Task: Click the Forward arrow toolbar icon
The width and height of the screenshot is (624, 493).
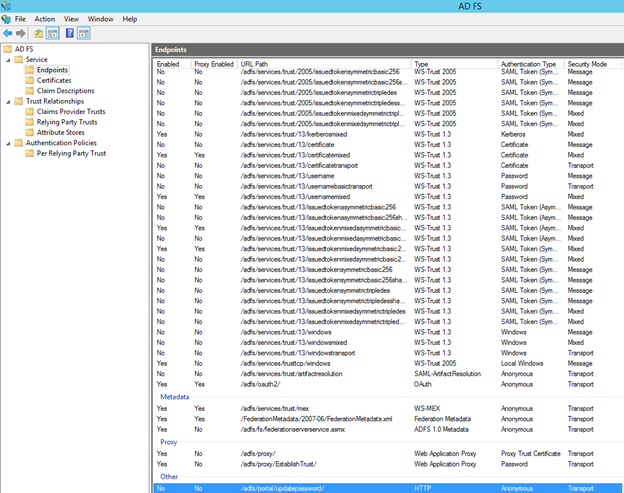Action: tap(22, 33)
